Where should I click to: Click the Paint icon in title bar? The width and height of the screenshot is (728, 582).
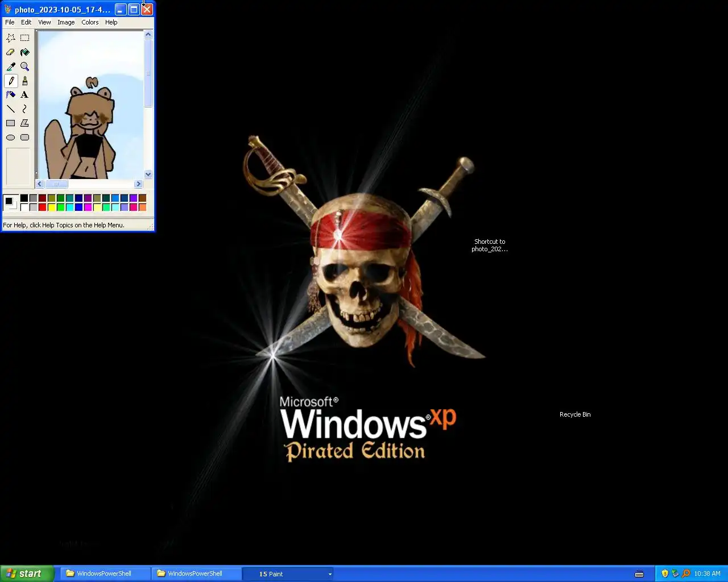[8, 10]
